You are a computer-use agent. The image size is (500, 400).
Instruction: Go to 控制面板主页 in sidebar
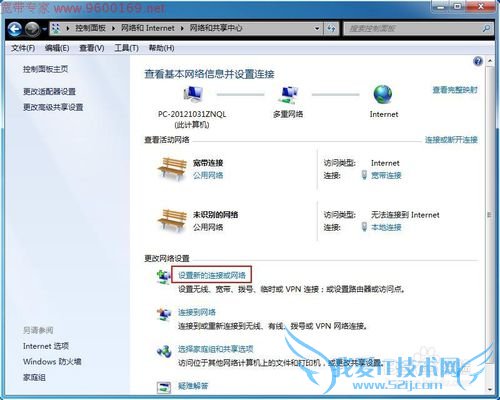coord(46,69)
